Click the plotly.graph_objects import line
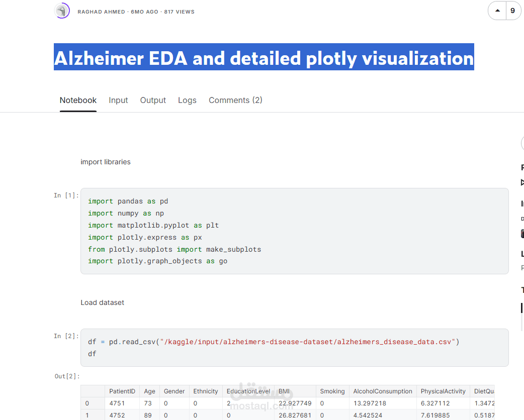 [158, 261]
